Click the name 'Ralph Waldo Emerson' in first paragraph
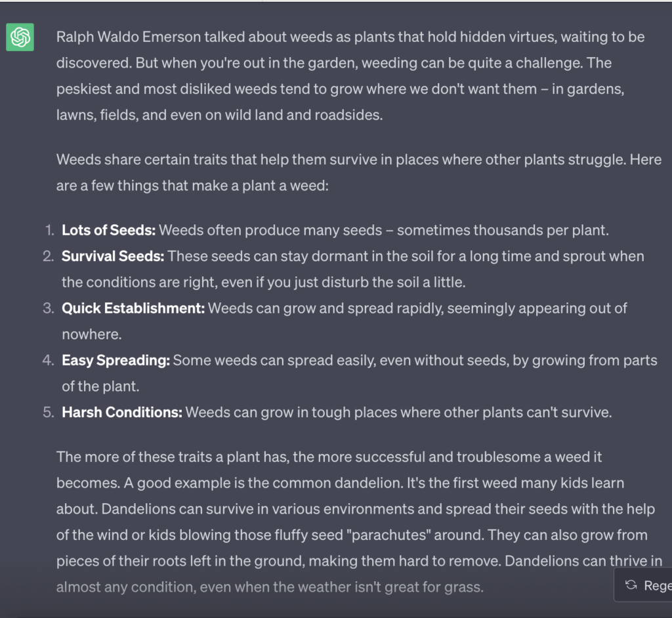 point(129,37)
